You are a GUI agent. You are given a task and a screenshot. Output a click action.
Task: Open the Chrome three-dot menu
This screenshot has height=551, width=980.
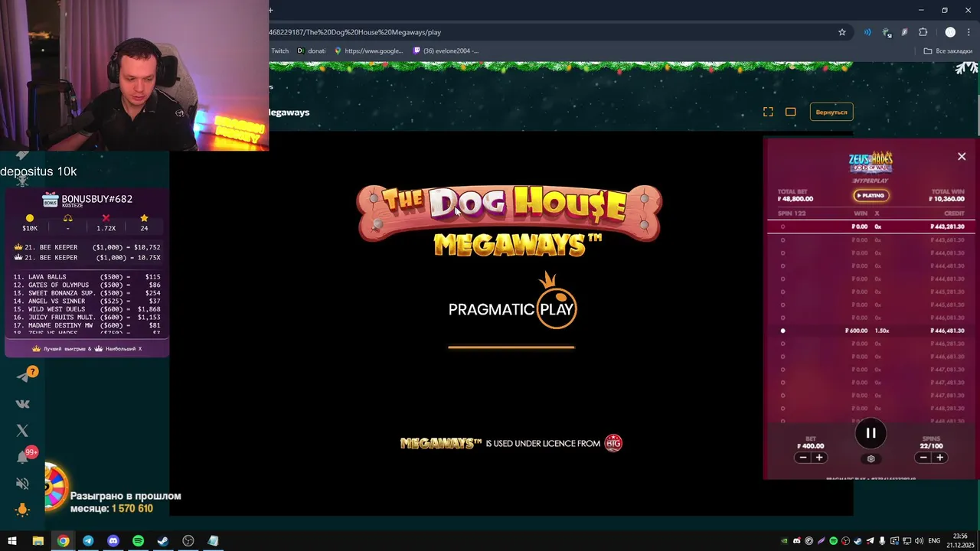(969, 32)
